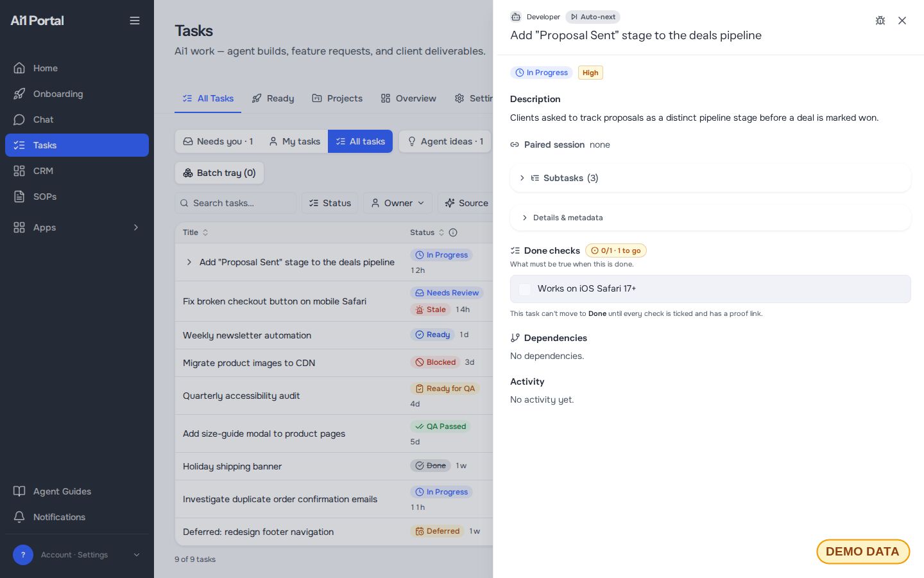
Task: Expand the Subtasks (3) section
Action: pos(710,178)
